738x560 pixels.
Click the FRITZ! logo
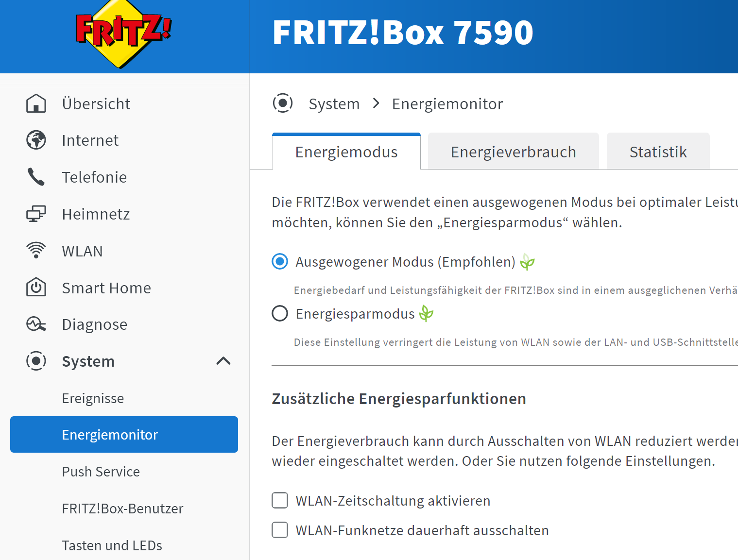tap(123, 34)
